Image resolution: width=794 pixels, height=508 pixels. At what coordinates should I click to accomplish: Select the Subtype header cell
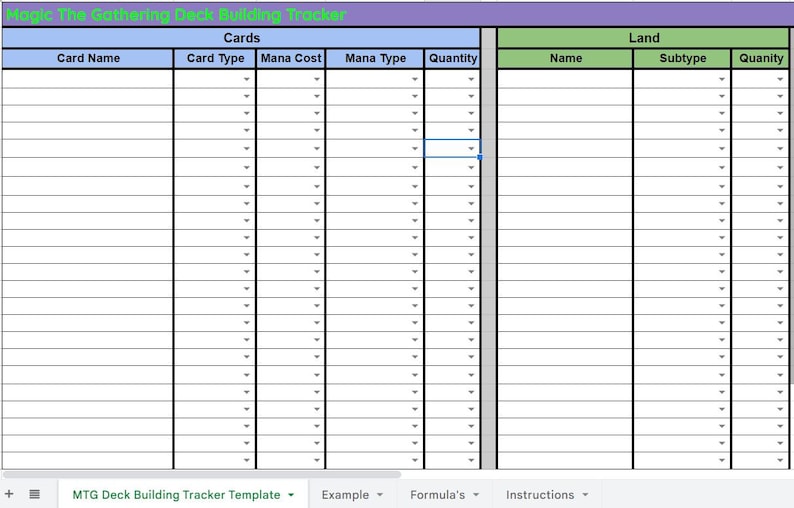[683, 58]
